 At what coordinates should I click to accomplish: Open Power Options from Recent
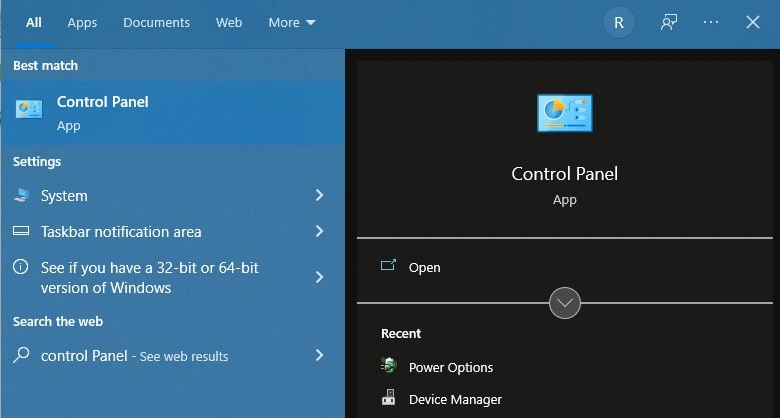pyautogui.click(x=451, y=367)
